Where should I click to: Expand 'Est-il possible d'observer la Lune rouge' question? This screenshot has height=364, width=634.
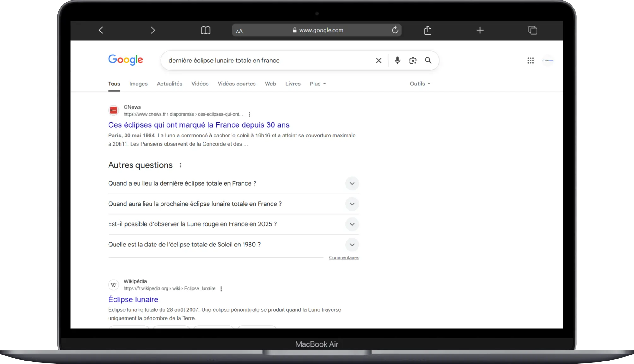click(x=233, y=224)
